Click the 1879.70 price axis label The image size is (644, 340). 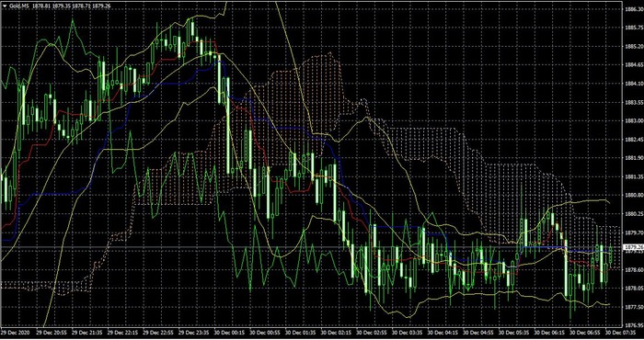(x=634, y=232)
